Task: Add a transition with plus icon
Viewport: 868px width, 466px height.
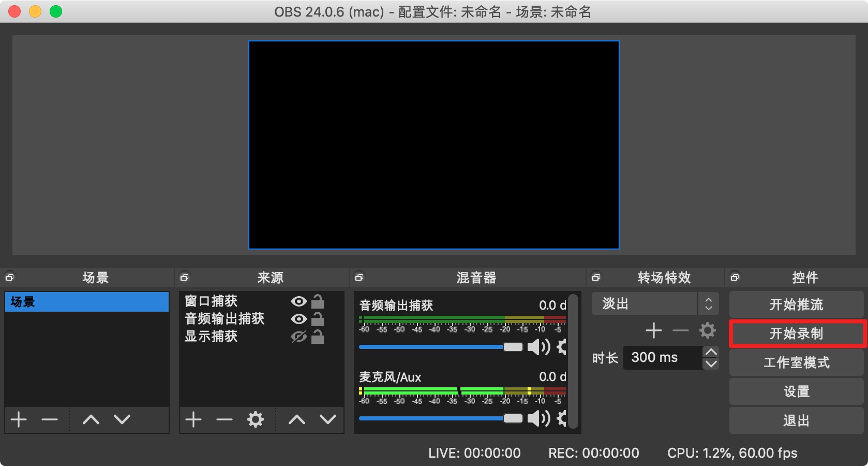Action: pyautogui.click(x=654, y=330)
